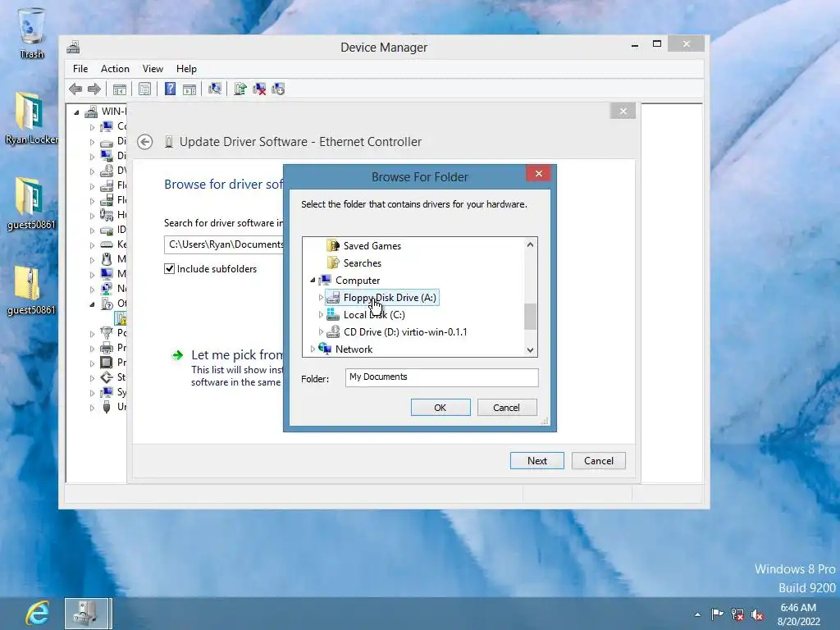Select the Mice device icon in tree

tap(107, 259)
